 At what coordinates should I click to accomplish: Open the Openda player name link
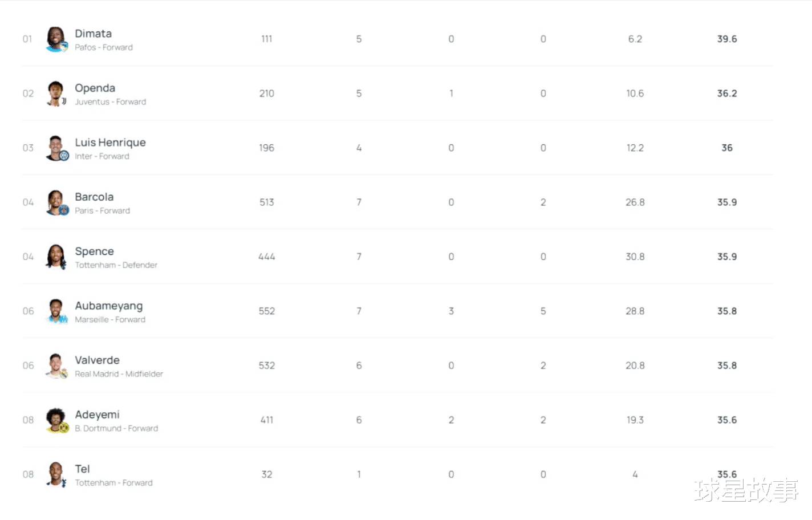(95, 88)
